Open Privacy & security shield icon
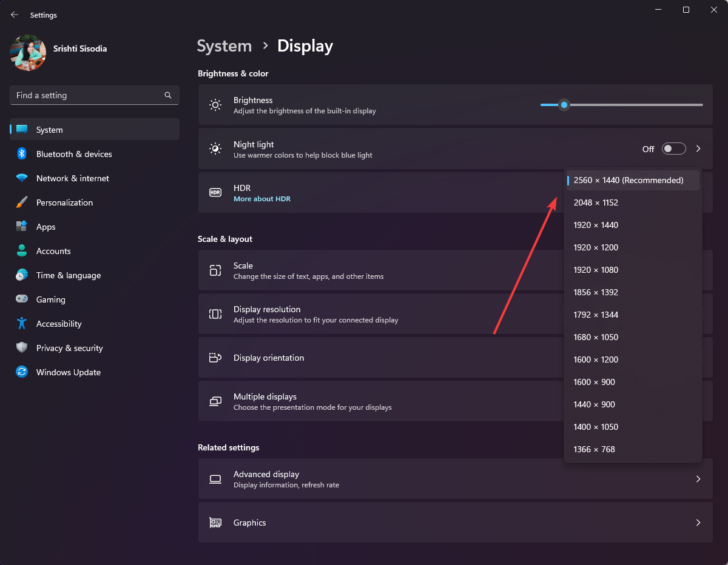 click(x=22, y=348)
